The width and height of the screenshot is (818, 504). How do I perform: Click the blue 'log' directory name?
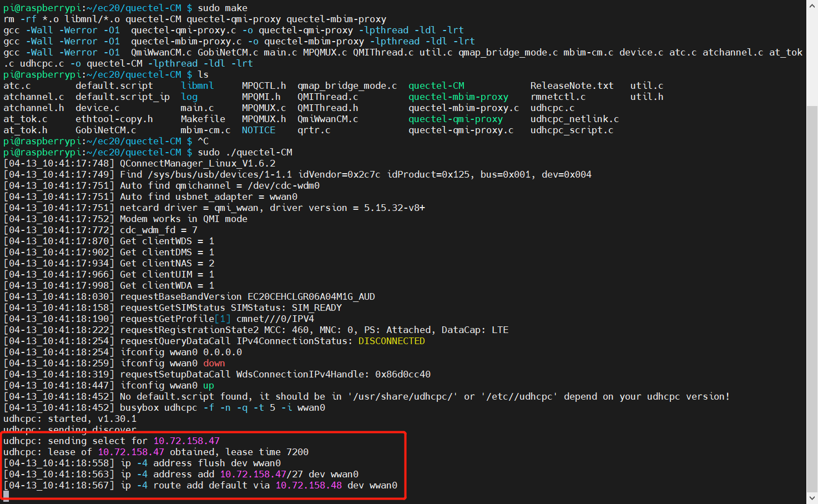pos(189,97)
